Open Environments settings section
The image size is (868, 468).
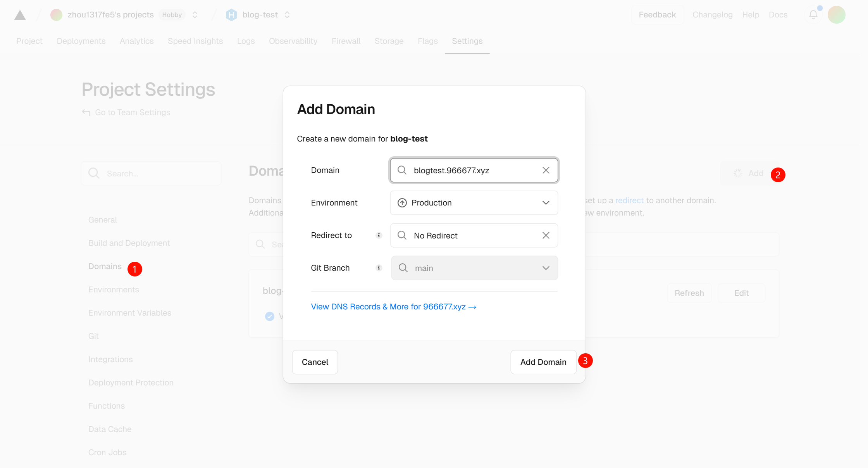(114, 290)
